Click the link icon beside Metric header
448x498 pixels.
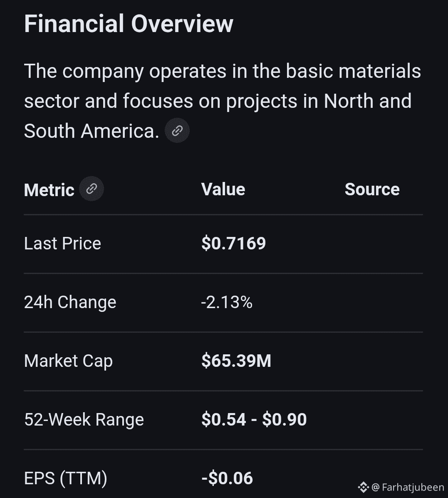92,189
